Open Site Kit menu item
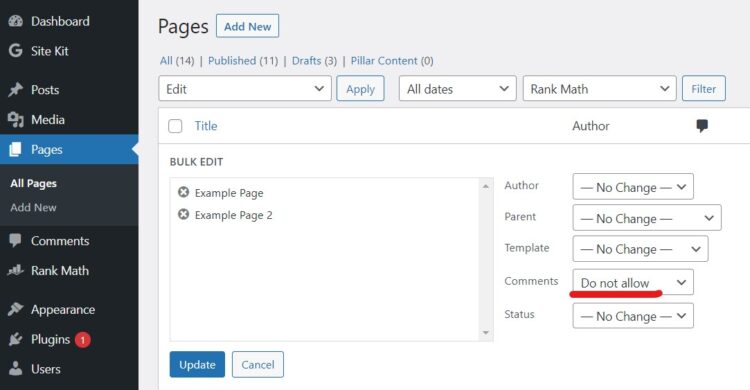This screenshot has width=750, height=390. (50, 51)
